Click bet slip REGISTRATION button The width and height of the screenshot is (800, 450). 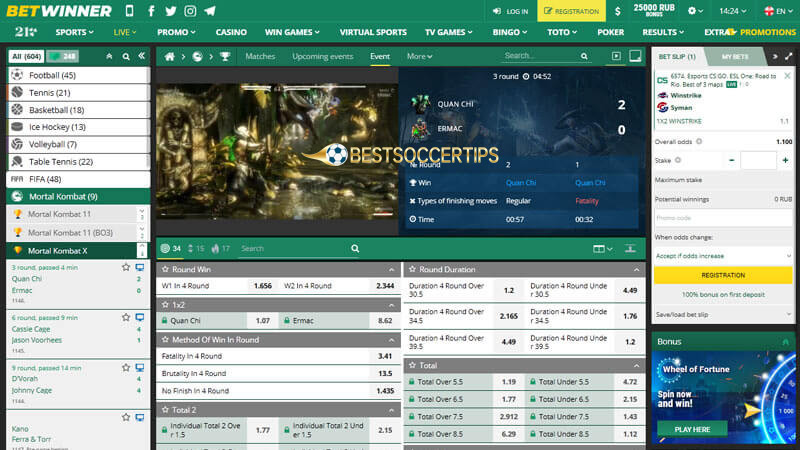click(x=723, y=275)
